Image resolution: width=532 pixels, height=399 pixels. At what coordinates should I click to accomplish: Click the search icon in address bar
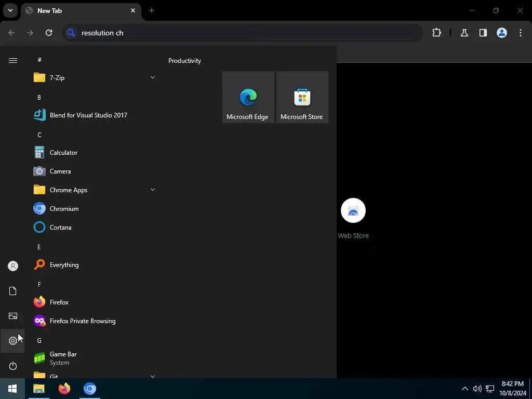click(71, 33)
